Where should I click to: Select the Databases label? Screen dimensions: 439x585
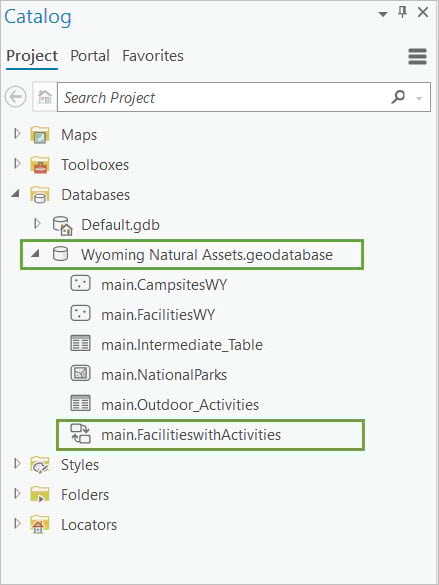pos(95,195)
